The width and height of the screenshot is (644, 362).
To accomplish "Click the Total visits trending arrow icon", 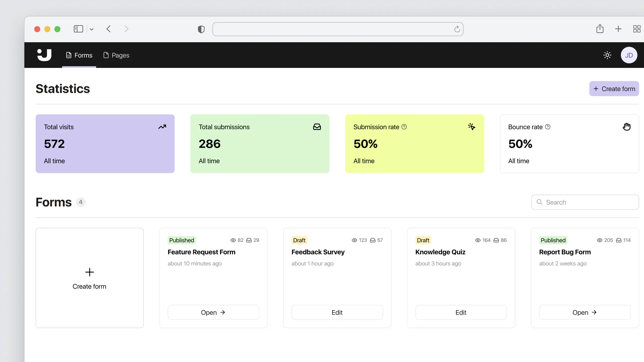I will tap(162, 127).
